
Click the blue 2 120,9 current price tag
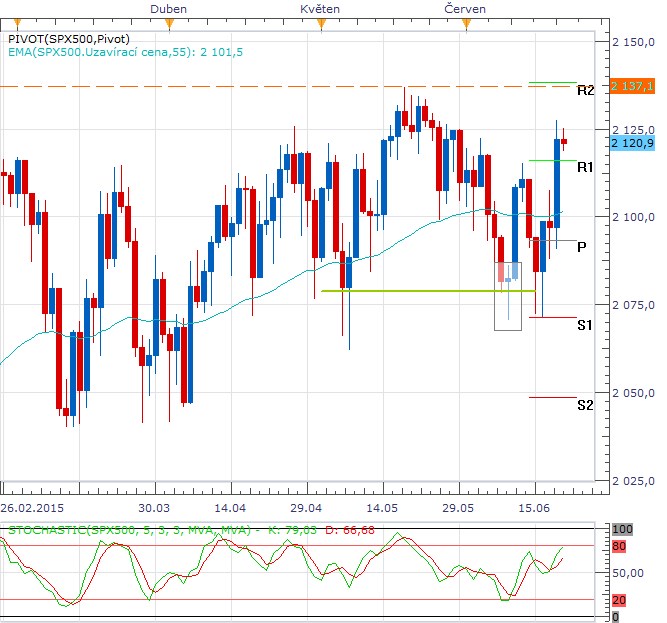(632, 143)
